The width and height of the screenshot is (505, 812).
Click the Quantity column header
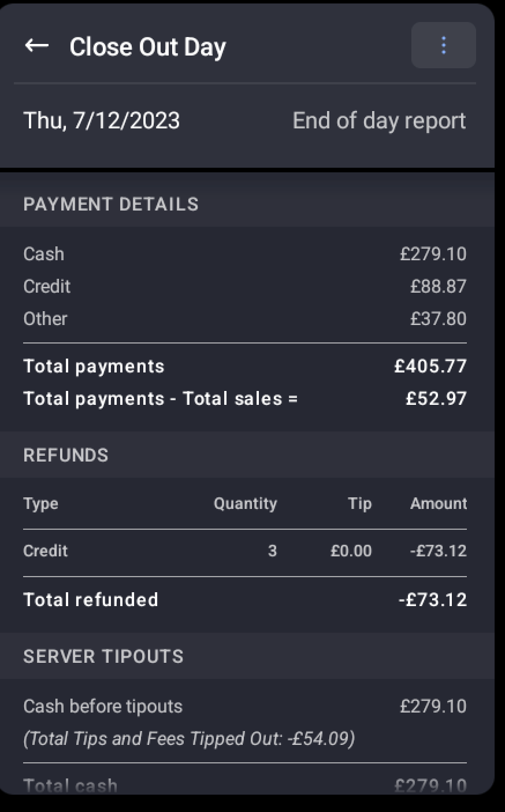(245, 504)
